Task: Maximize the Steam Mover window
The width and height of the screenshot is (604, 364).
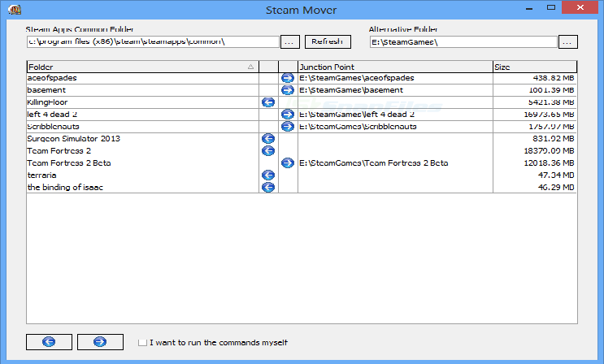Action: pos(551,7)
